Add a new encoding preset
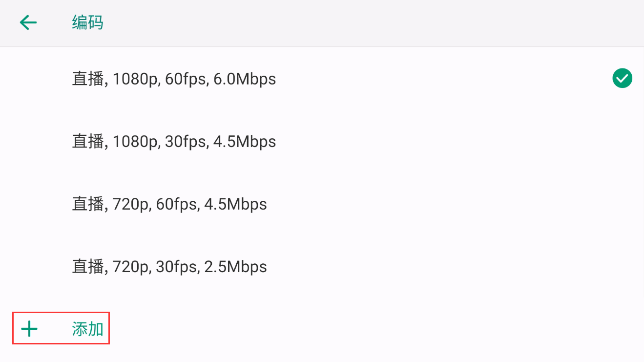 tap(61, 328)
